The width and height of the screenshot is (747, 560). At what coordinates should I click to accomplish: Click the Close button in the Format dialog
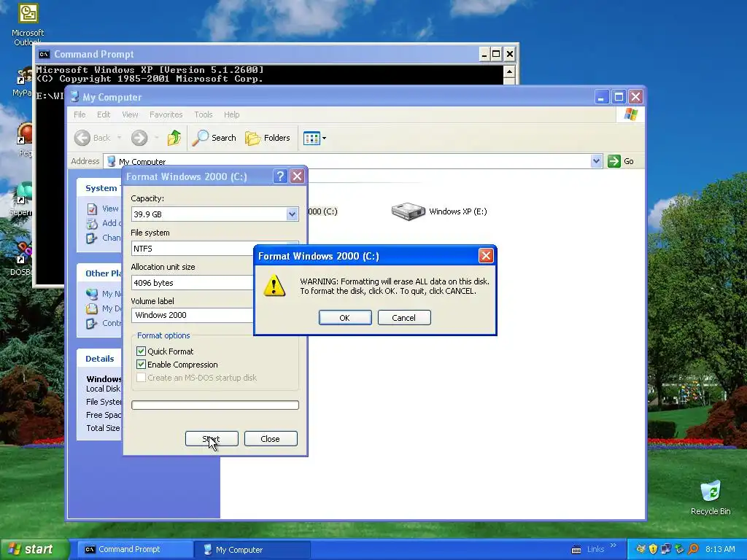coord(271,438)
